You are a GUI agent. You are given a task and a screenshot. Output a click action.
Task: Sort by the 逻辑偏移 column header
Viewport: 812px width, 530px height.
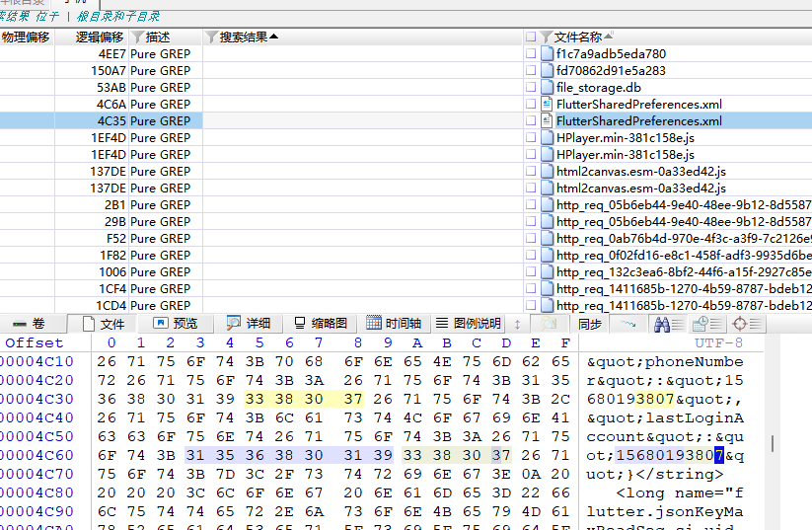[100, 38]
